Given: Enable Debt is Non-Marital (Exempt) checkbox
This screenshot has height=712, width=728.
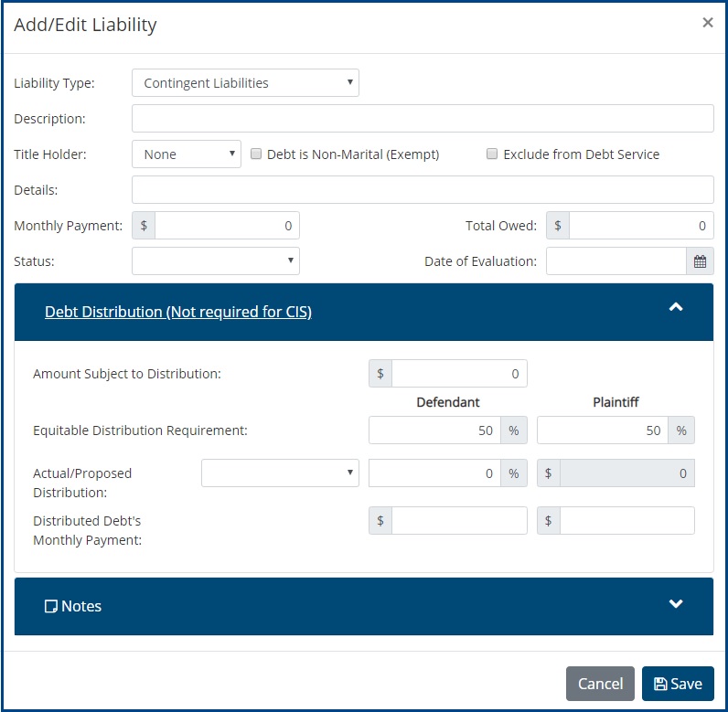Looking at the screenshot, I should (256, 154).
